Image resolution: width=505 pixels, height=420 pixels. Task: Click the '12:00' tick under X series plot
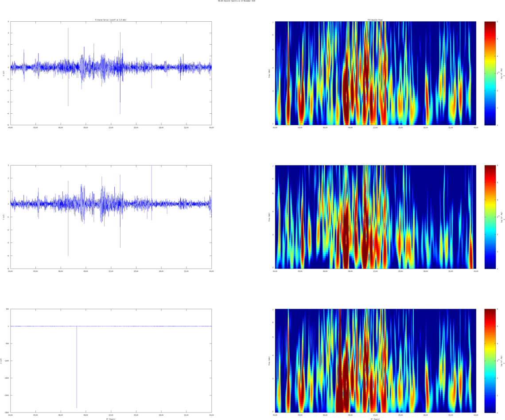[x=111, y=127]
